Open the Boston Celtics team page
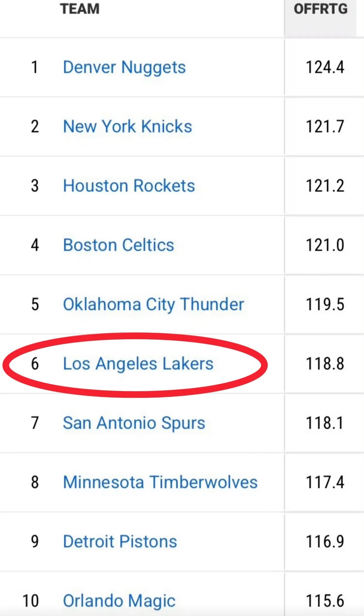This screenshot has height=616, width=364. (119, 245)
